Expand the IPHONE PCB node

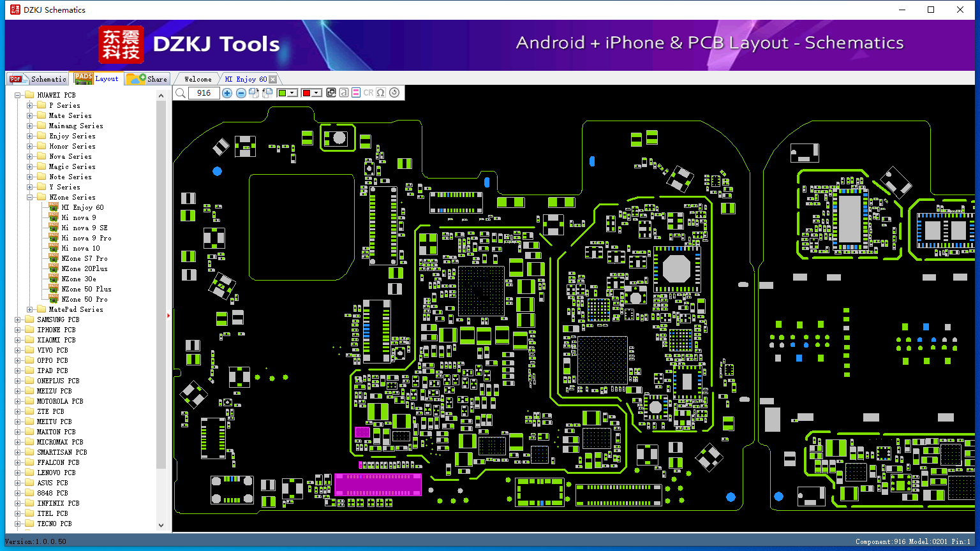tap(18, 330)
